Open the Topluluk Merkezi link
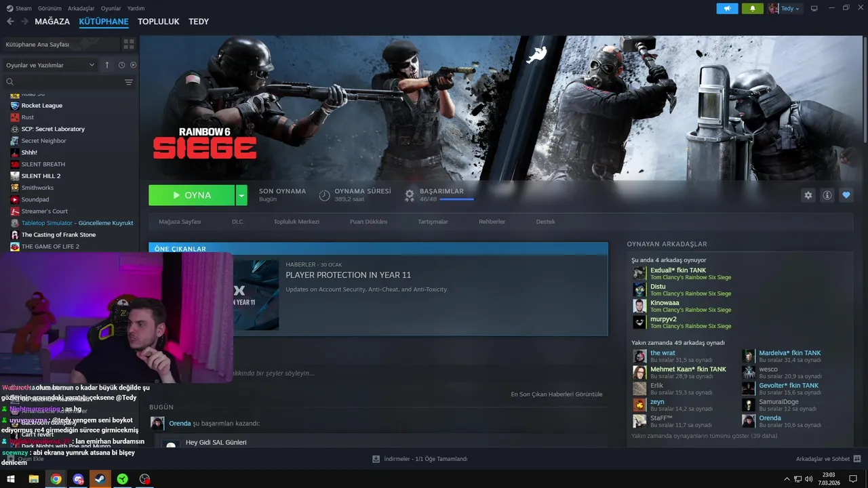The width and height of the screenshot is (868, 488). pyautogui.click(x=296, y=222)
